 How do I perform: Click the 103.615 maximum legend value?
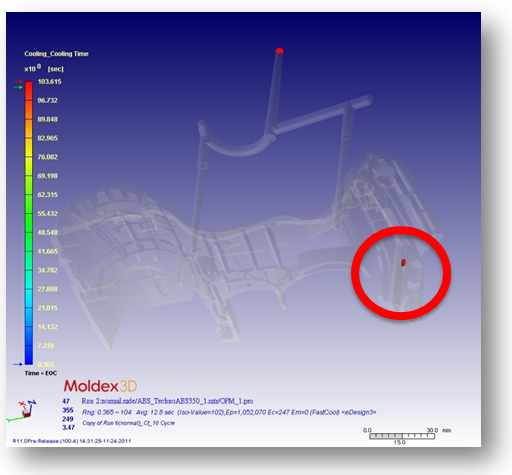(49, 82)
